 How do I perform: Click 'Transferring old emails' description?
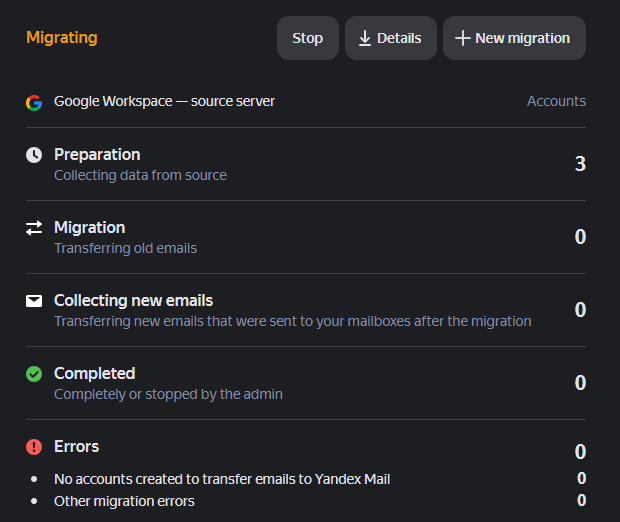click(125, 248)
